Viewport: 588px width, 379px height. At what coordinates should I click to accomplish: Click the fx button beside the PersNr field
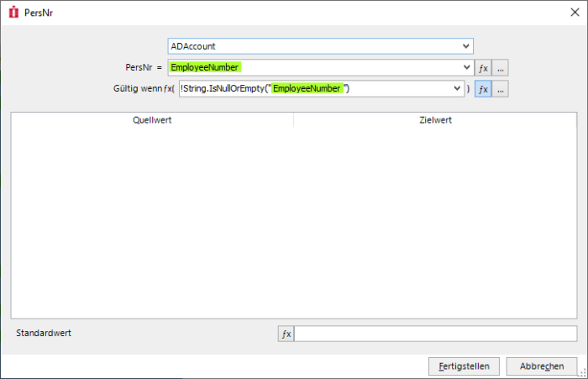(x=483, y=68)
